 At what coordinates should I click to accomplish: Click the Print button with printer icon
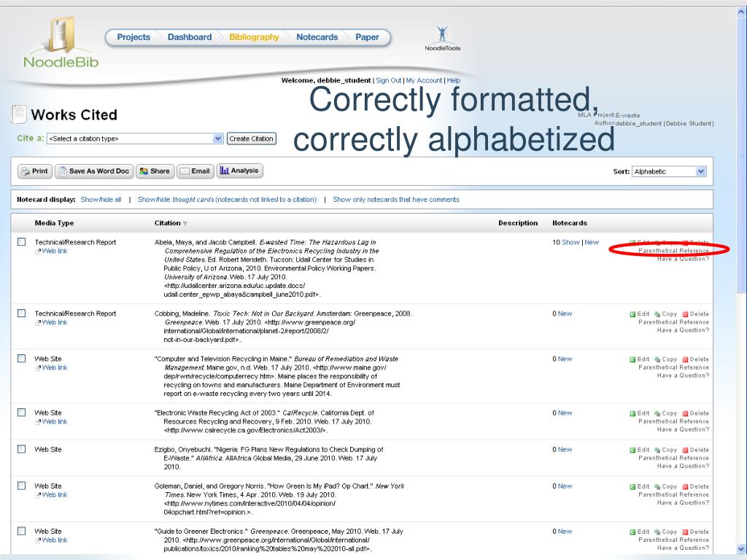click(34, 171)
